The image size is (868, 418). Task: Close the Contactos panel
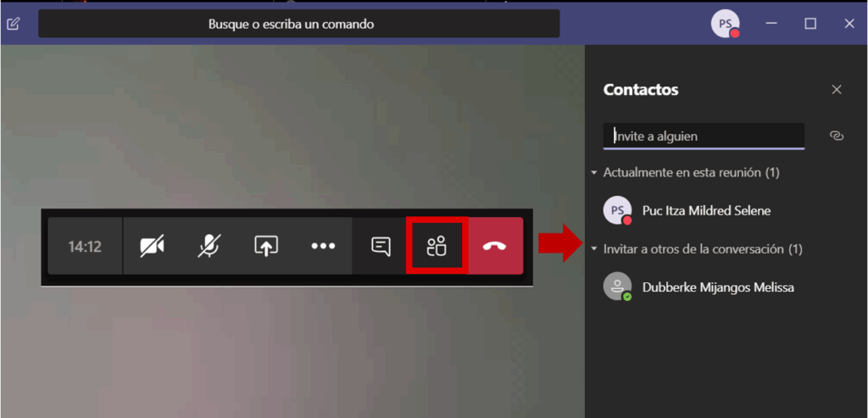coord(837,90)
